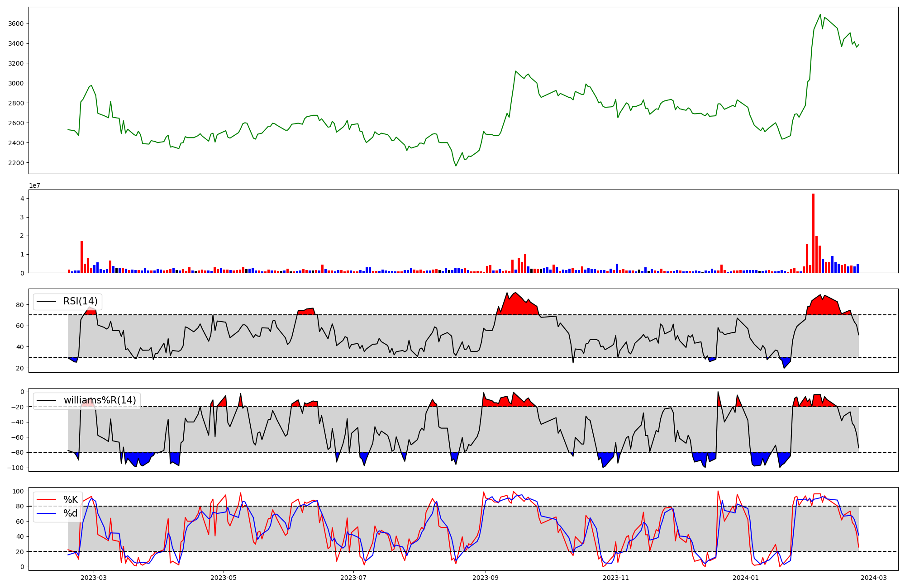905x588 pixels.
Task: Click the blue %d legend line sample
Action: [x=46, y=513]
